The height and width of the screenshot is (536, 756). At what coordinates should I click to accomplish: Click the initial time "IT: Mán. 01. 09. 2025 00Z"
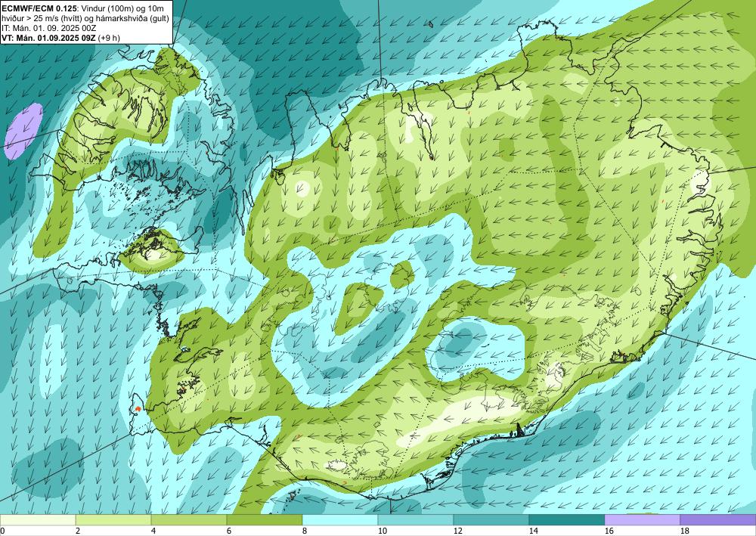[x=49, y=27]
